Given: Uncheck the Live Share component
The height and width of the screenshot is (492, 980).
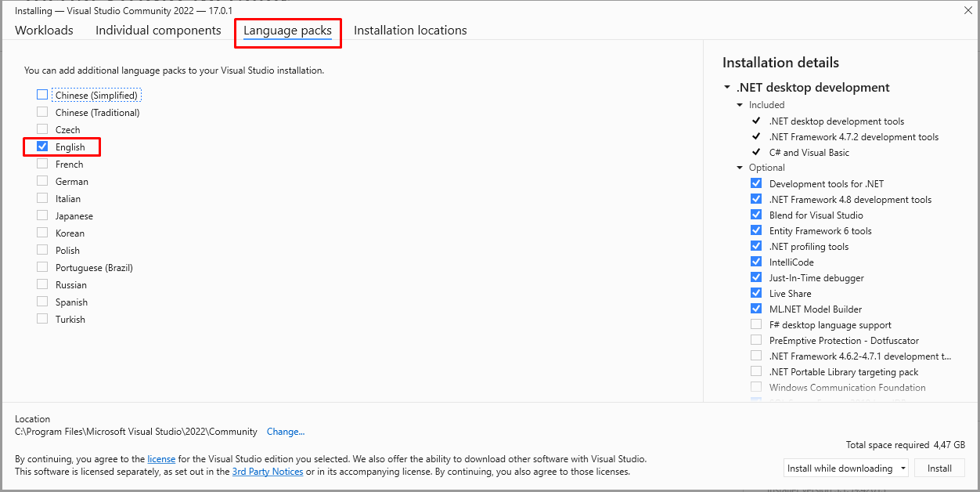Looking at the screenshot, I should (x=756, y=293).
